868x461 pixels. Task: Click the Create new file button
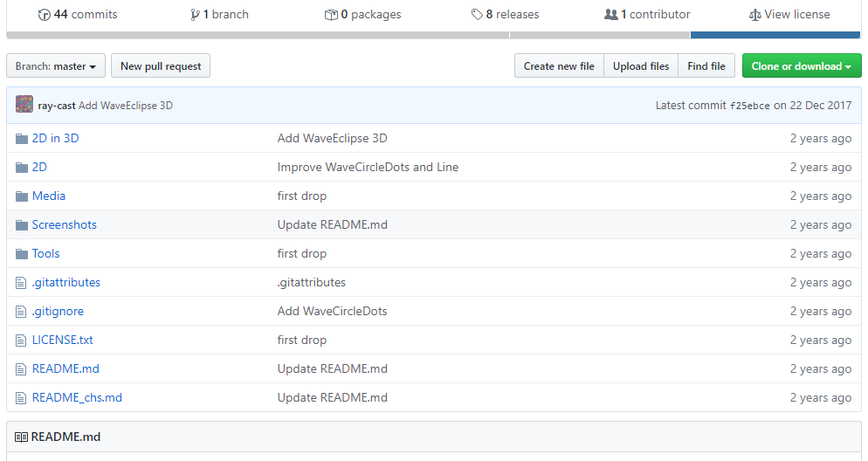pyautogui.click(x=559, y=66)
